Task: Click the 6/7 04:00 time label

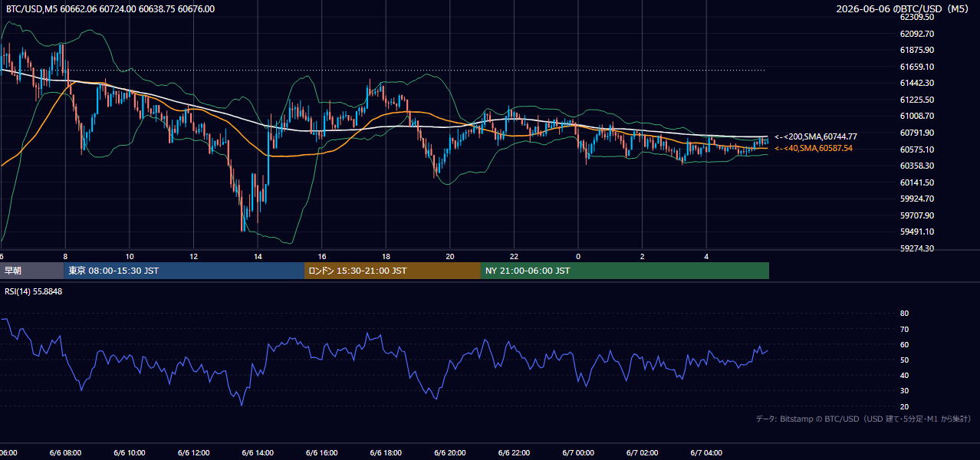Action: click(706, 453)
